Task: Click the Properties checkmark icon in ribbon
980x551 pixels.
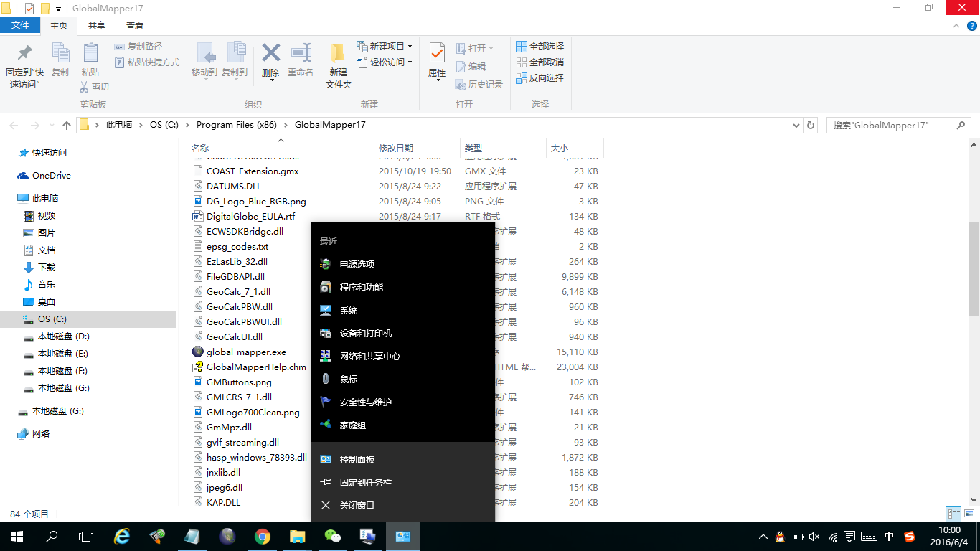Action: 437,52
